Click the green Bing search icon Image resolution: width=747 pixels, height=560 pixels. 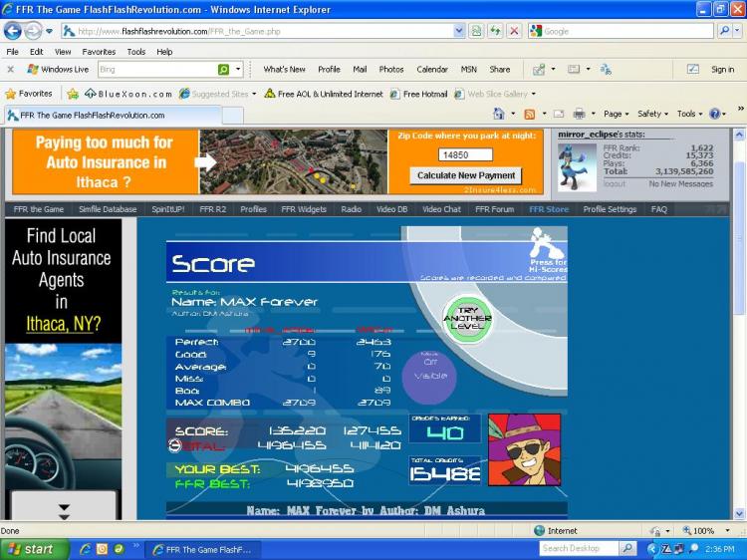pos(223,70)
